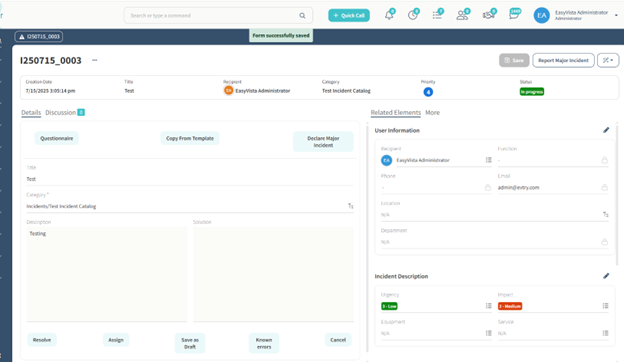Select the I250715_0003 breadcrumb tab
The height and width of the screenshot is (362, 624).
(39, 36)
